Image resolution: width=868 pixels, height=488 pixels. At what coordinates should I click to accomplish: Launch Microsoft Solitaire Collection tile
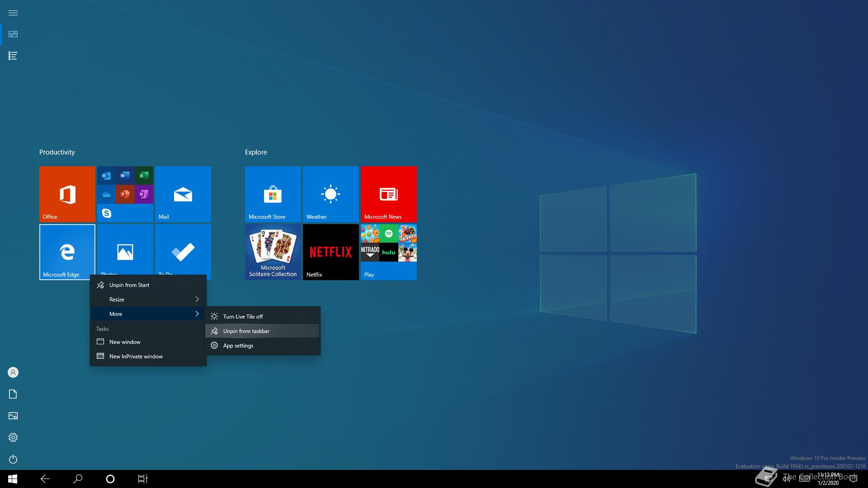[273, 252]
